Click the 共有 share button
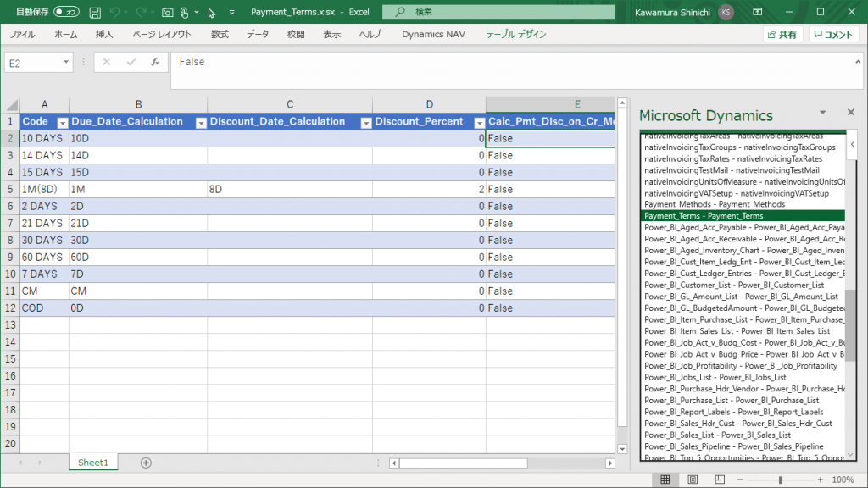This screenshot has width=868, height=488. tap(782, 35)
